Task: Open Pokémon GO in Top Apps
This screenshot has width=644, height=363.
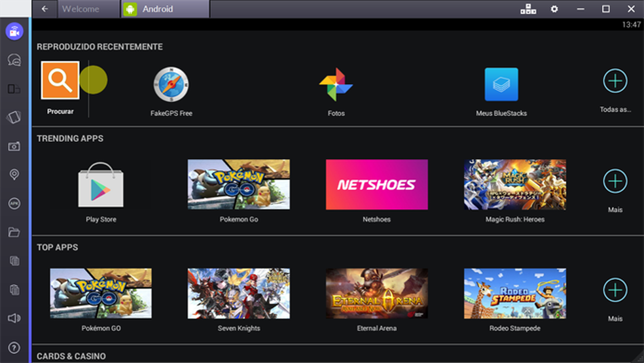Action: coord(101,293)
